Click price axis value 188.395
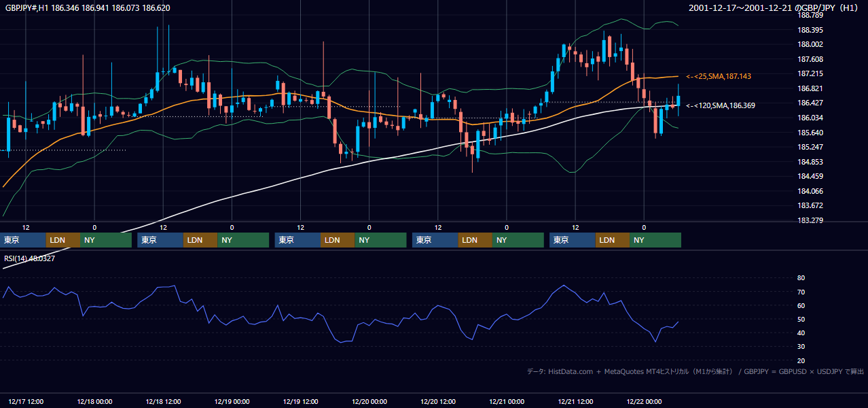This screenshot has height=408, width=868. [x=810, y=30]
